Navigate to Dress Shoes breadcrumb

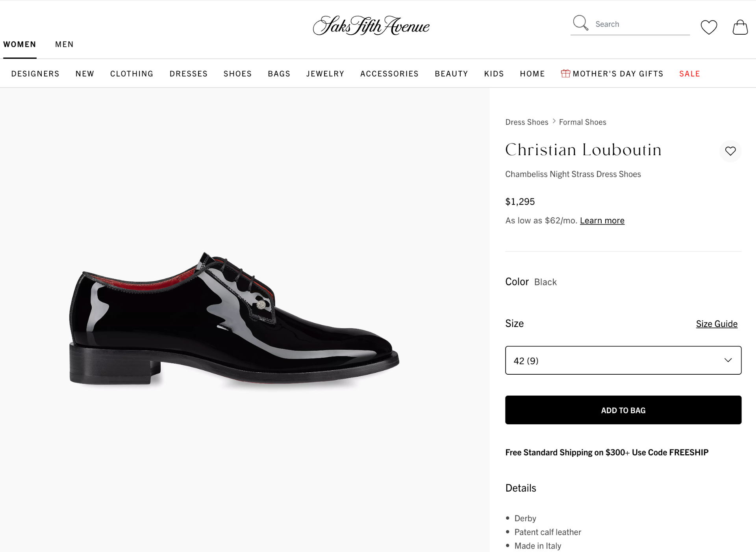pyautogui.click(x=526, y=122)
